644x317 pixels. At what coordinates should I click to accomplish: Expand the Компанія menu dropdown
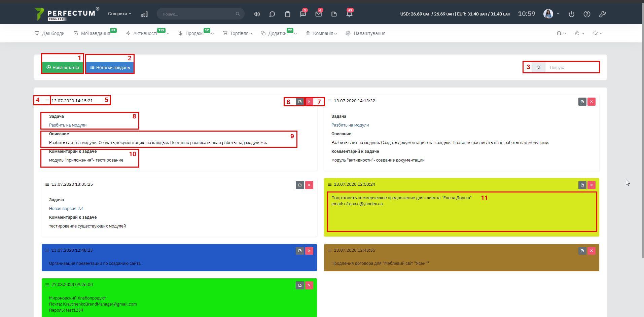pyautogui.click(x=323, y=33)
